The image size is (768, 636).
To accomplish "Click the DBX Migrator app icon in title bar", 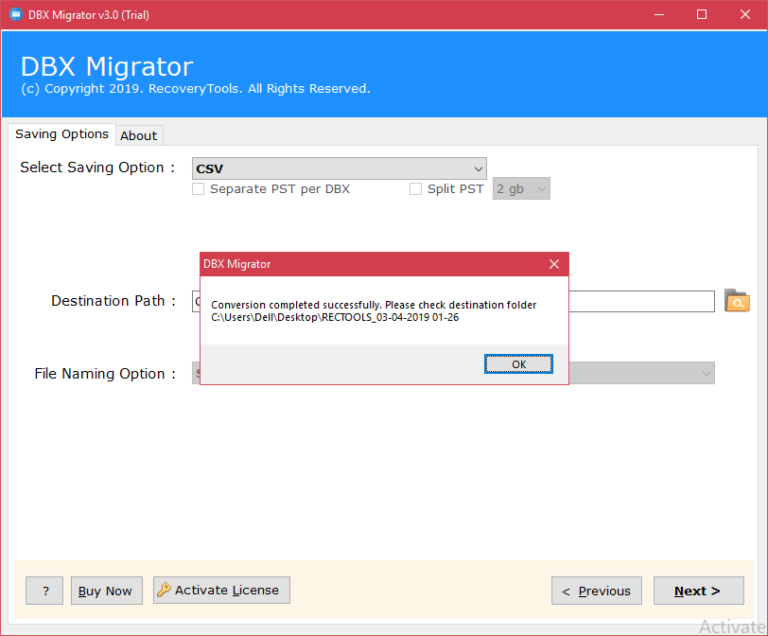I will pyautogui.click(x=15, y=14).
